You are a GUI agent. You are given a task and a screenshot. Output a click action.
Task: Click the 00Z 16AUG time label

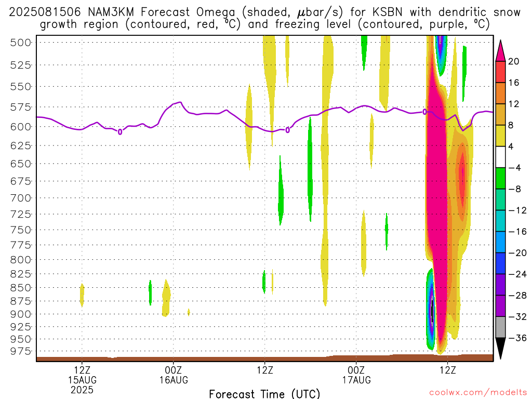[174, 375]
